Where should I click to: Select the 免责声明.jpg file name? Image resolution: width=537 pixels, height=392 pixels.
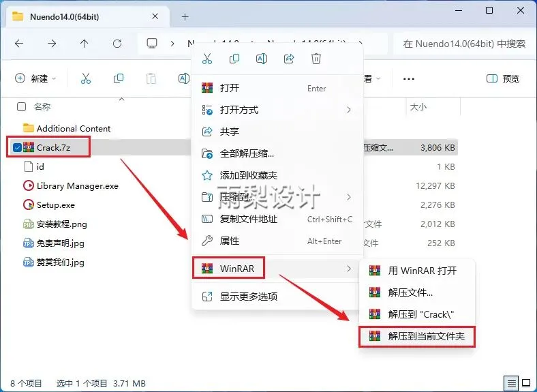(x=60, y=243)
